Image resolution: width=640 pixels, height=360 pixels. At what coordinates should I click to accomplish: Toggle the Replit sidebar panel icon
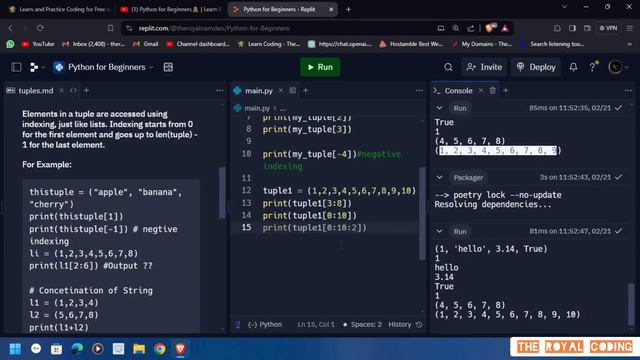coord(16,67)
